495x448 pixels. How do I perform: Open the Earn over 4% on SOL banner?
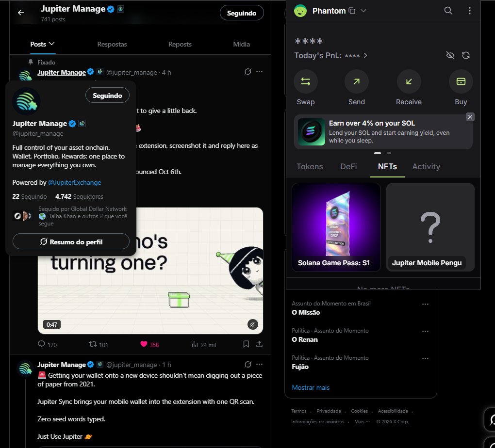383,131
